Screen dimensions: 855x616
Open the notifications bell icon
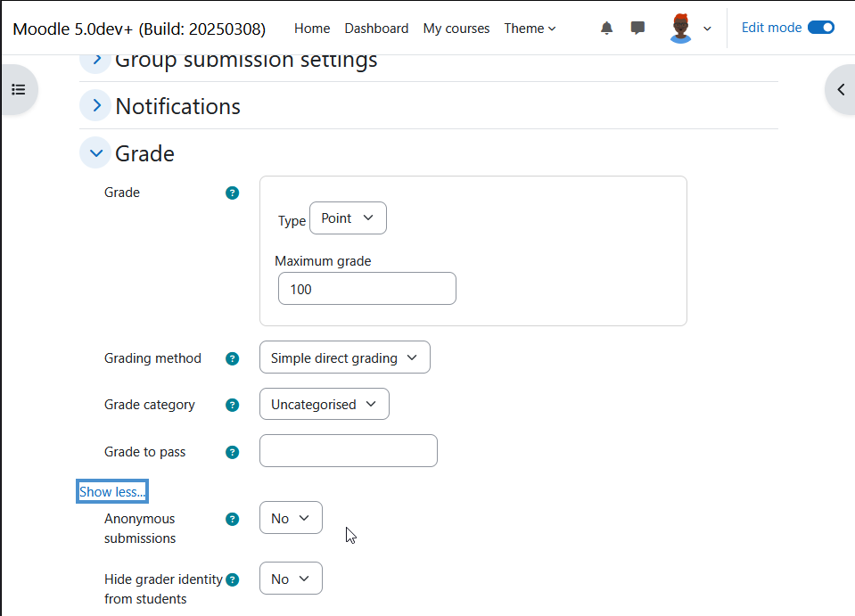click(x=606, y=28)
